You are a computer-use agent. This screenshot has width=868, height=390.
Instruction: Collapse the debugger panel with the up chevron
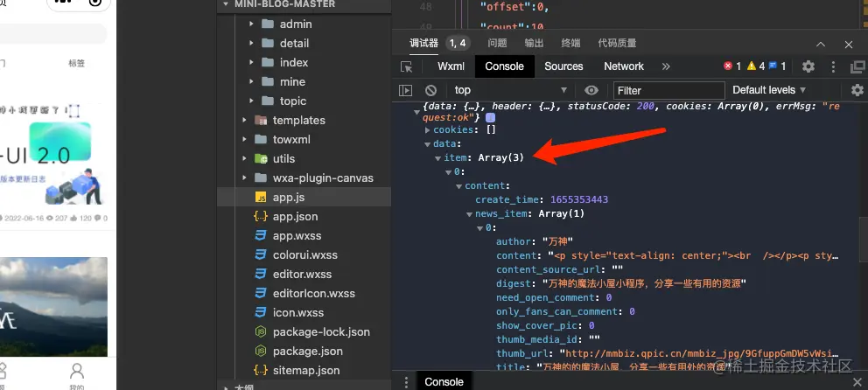821,45
